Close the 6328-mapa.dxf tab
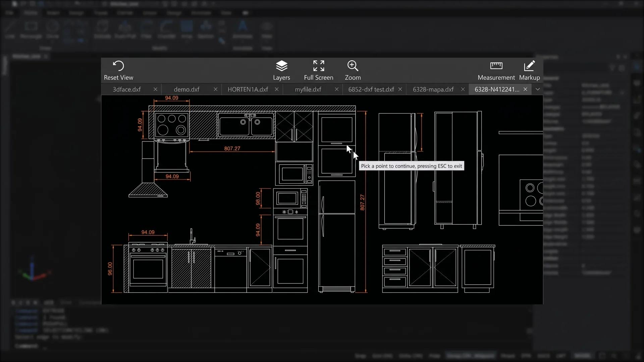The width and height of the screenshot is (644, 362). tap(463, 89)
